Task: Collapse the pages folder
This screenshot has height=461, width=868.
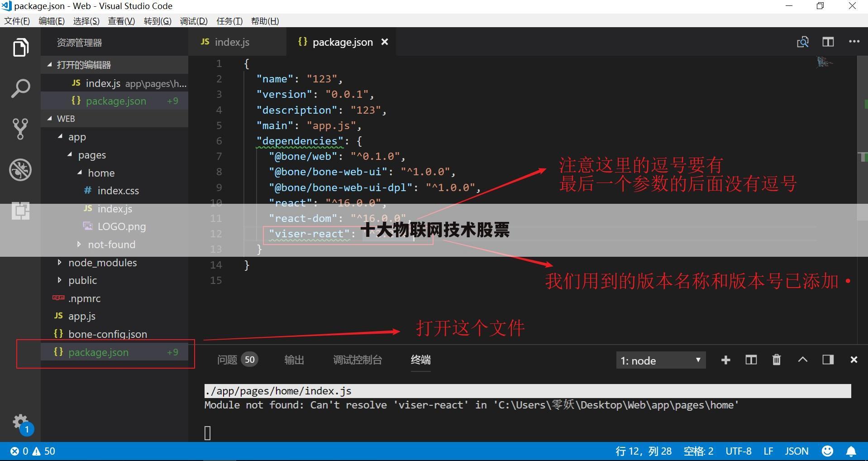Action: coord(70,155)
